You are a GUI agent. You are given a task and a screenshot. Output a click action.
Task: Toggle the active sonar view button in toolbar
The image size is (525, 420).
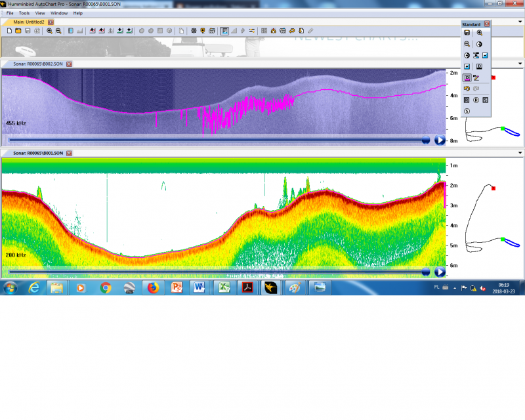pyautogui.click(x=224, y=31)
